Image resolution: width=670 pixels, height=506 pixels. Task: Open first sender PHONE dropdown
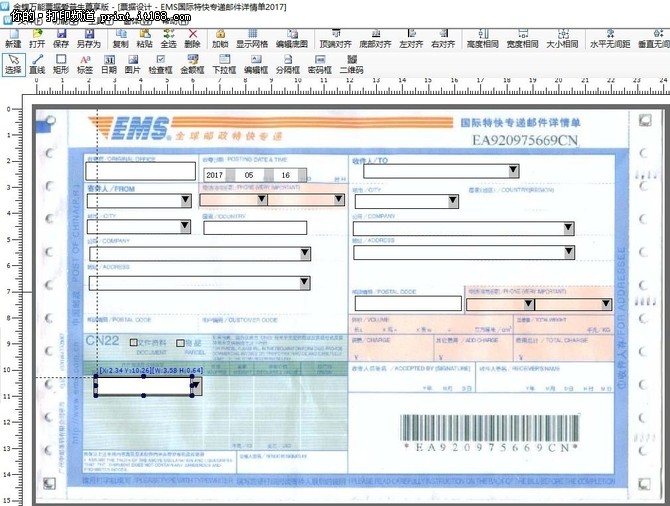[x=262, y=200]
